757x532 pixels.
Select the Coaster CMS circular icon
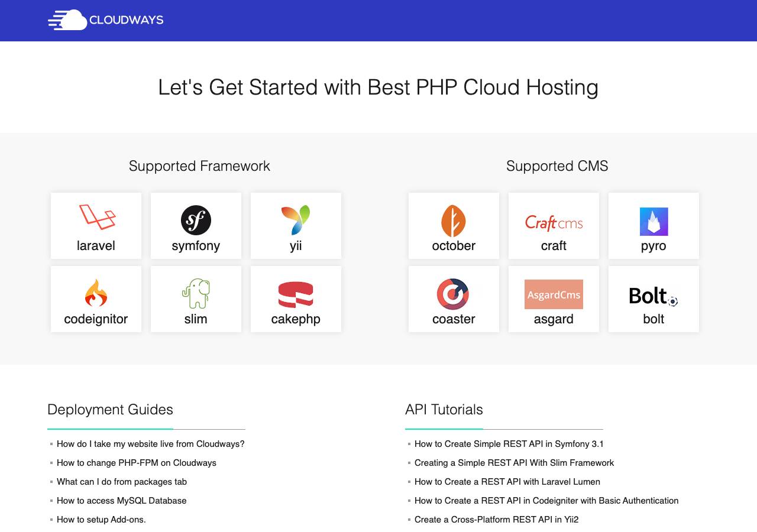(x=453, y=294)
